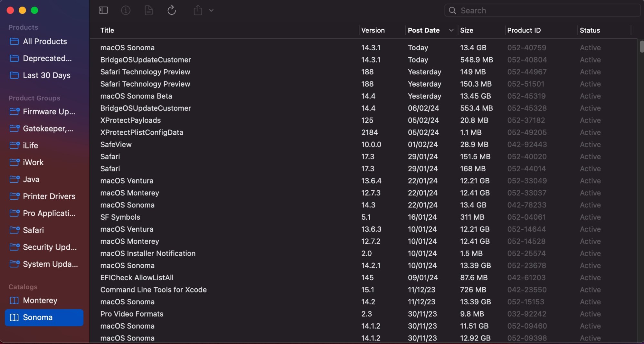
Task: Open the System Updates product group
Action: pos(44,264)
